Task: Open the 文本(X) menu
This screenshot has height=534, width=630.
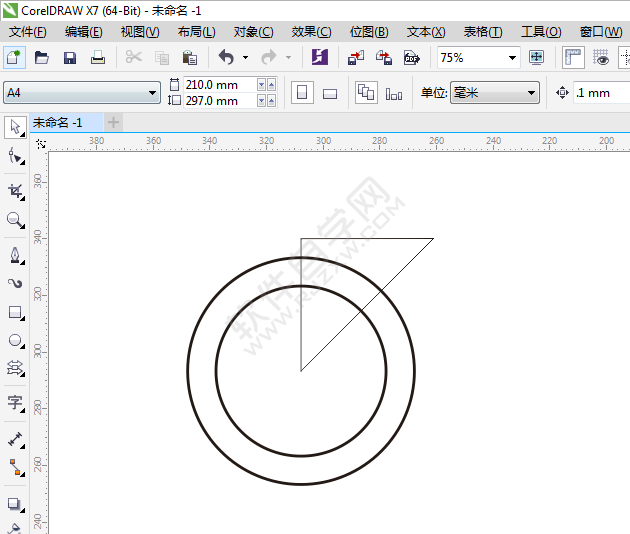Action: pos(426,32)
